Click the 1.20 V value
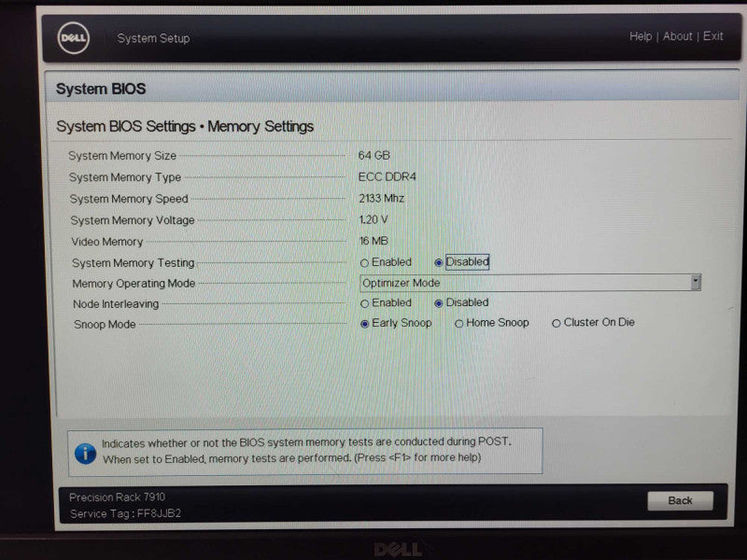The height and width of the screenshot is (560, 747). tap(373, 219)
